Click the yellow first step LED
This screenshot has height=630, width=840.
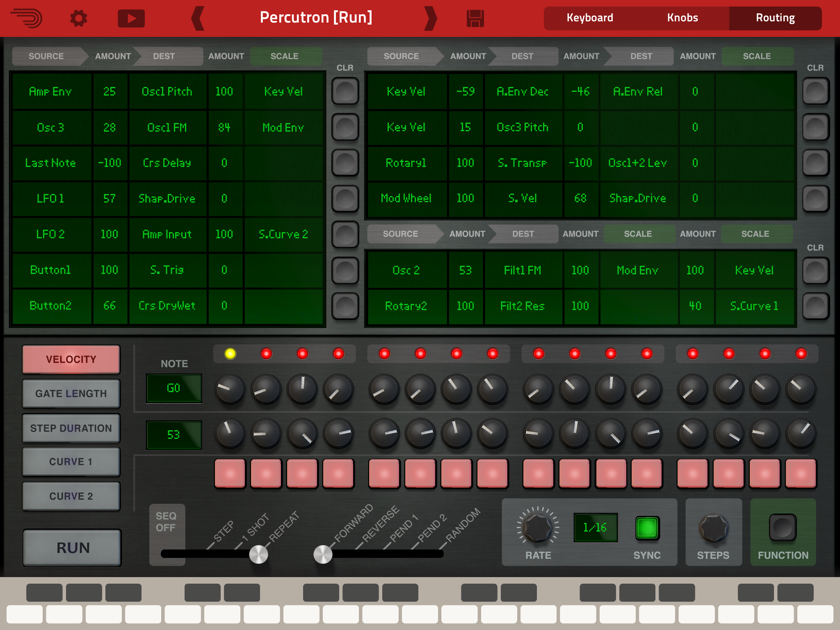[x=230, y=354]
